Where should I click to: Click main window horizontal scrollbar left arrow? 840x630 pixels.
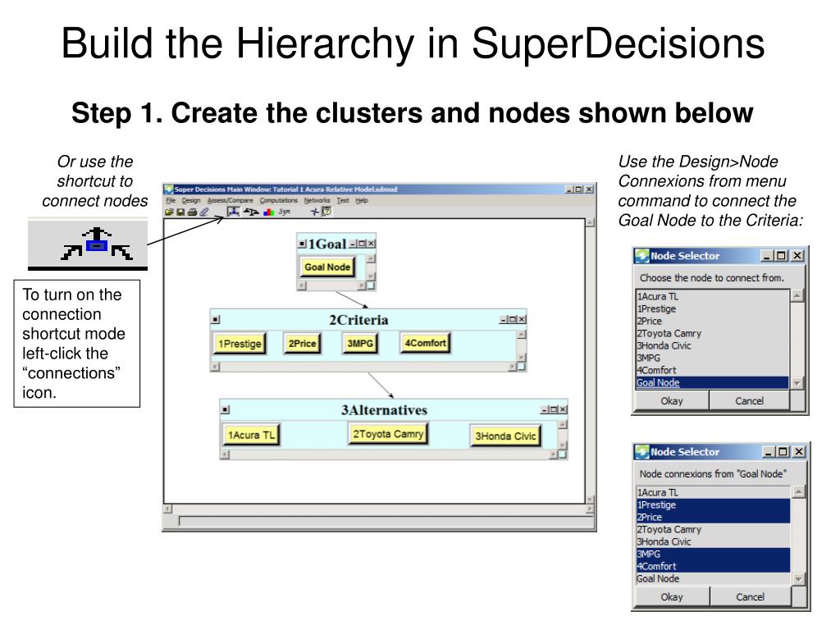point(167,509)
